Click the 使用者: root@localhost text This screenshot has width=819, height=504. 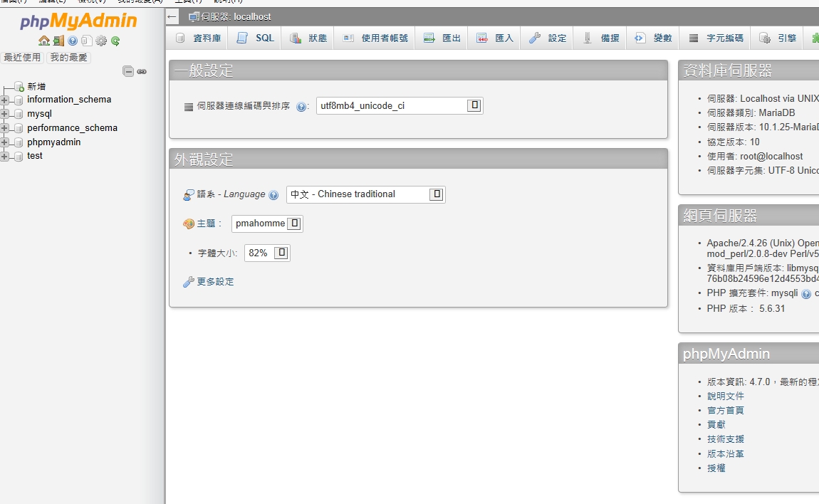click(x=755, y=156)
